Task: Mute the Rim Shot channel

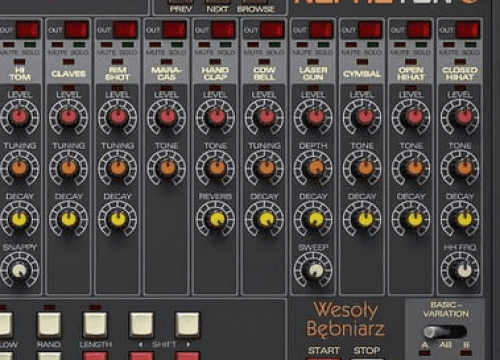Action: [x=106, y=45]
